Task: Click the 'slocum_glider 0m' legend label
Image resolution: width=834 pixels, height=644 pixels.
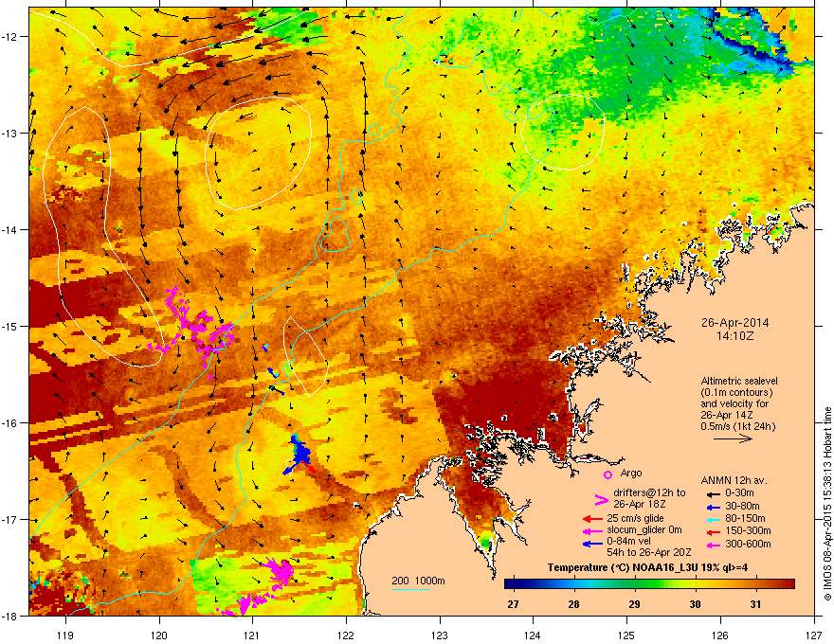Action: pyautogui.click(x=644, y=530)
